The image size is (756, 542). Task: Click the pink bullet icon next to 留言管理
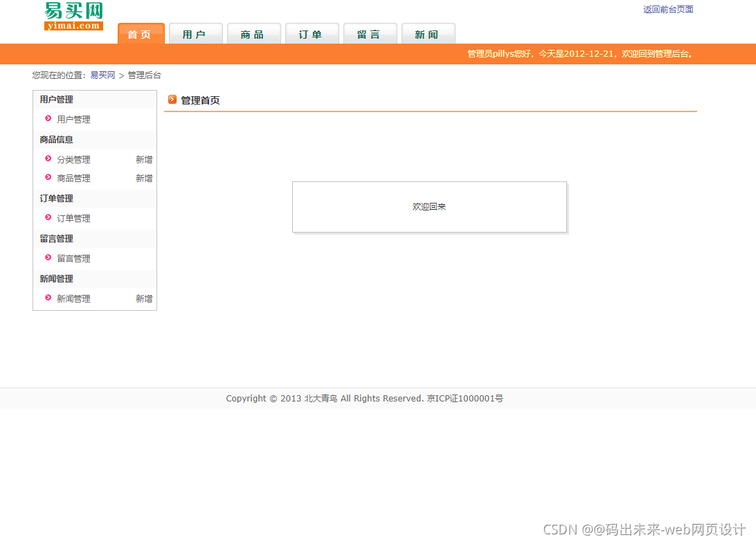point(48,258)
